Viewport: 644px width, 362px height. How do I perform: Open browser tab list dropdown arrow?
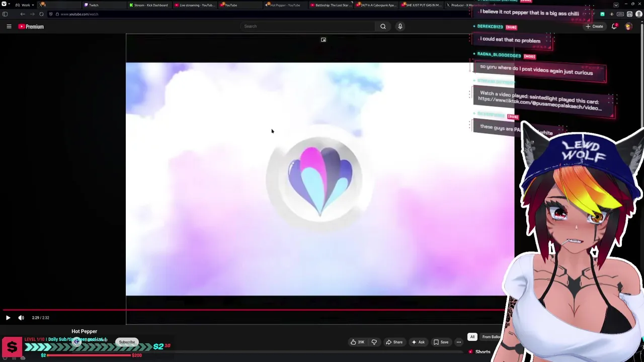[616, 5]
